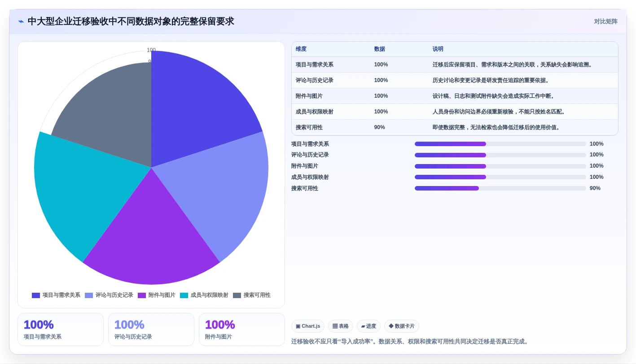Toggle the 搜索可用性 legend color swatch
636x364 pixels.
point(237,295)
